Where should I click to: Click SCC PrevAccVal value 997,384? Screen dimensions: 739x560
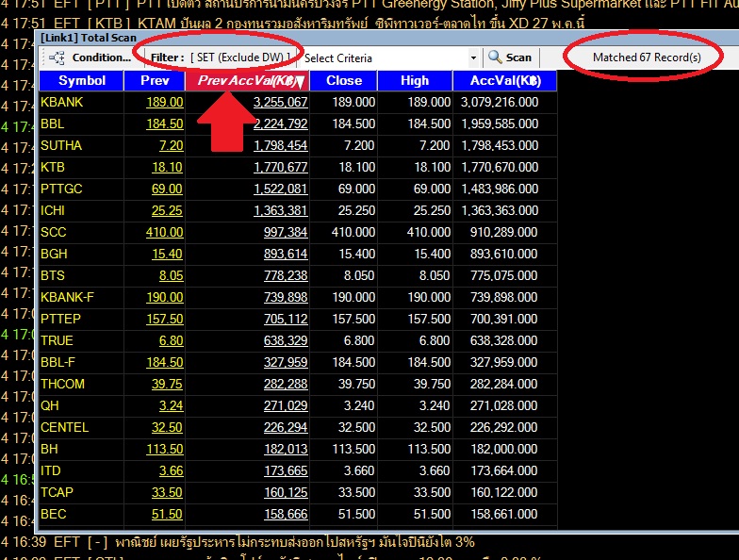[x=286, y=232]
